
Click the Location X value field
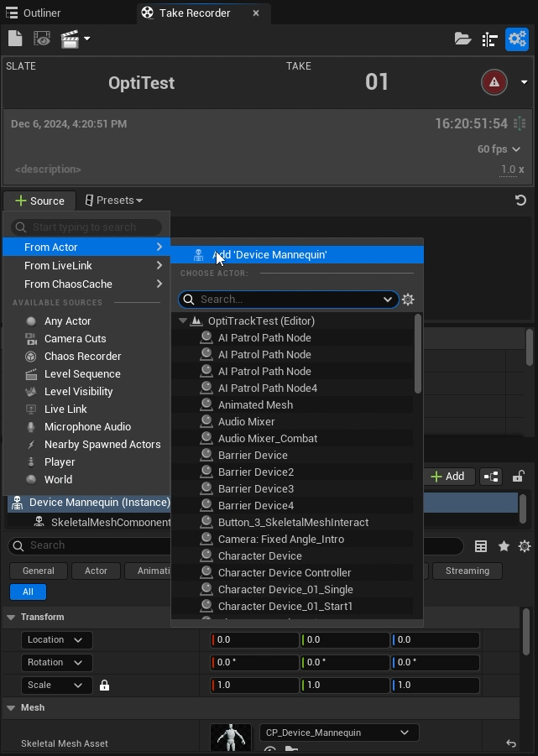coord(255,639)
